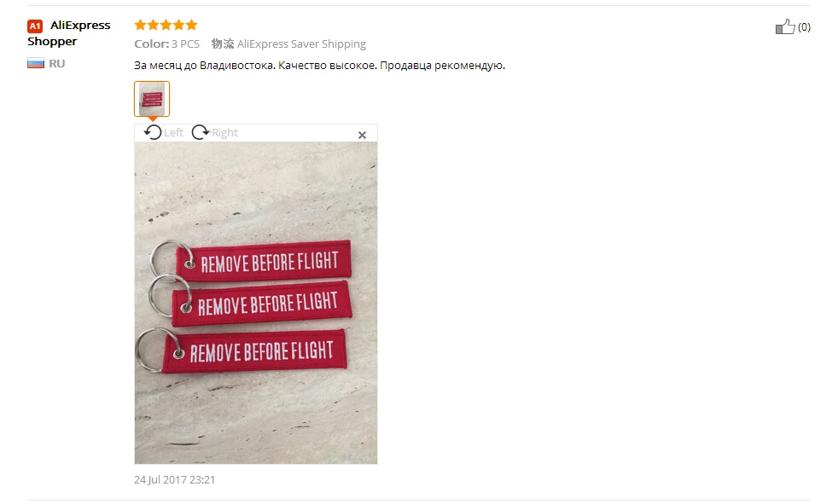
Task: Click the rotate left arrow icon
Action: click(153, 132)
